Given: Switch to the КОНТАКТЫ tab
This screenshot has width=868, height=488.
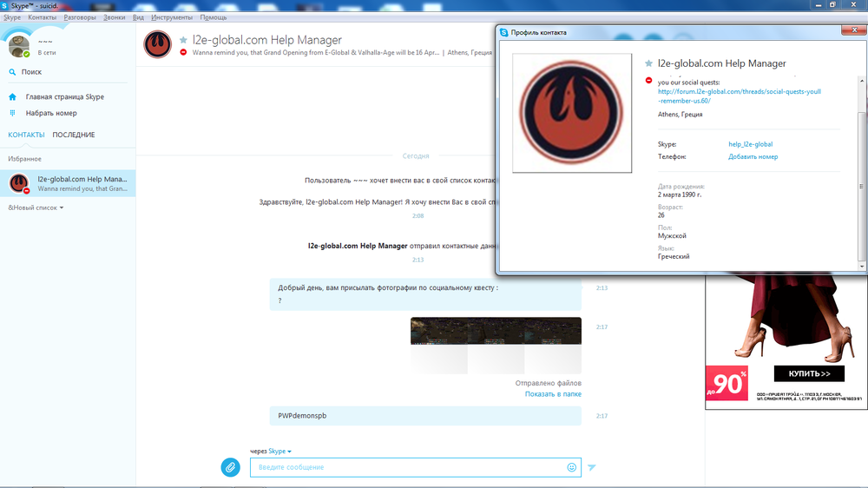Looking at the screenshot, I should pos(26,135).
